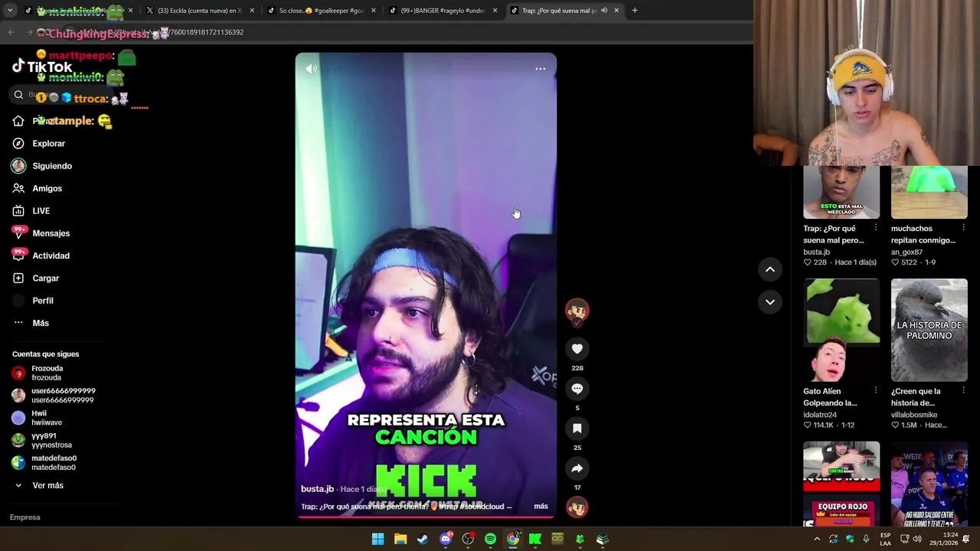980x551 pixels.
Task: Click an_gex87 creator name
Action: 906,252
